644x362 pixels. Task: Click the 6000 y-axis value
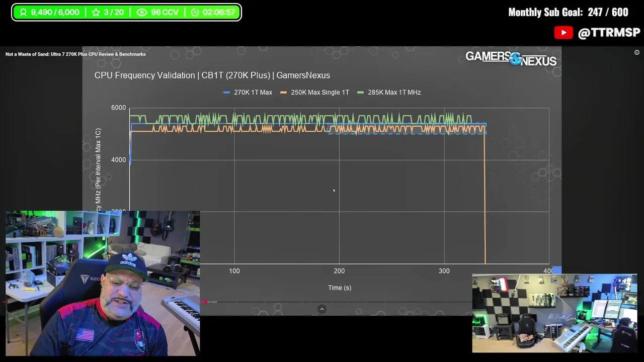tap(118, 108)
